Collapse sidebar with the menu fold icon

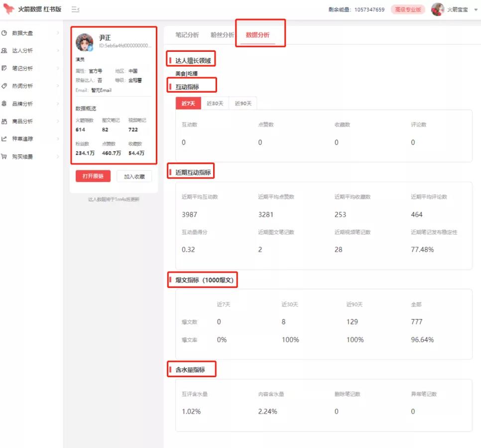tap(76, 9)
